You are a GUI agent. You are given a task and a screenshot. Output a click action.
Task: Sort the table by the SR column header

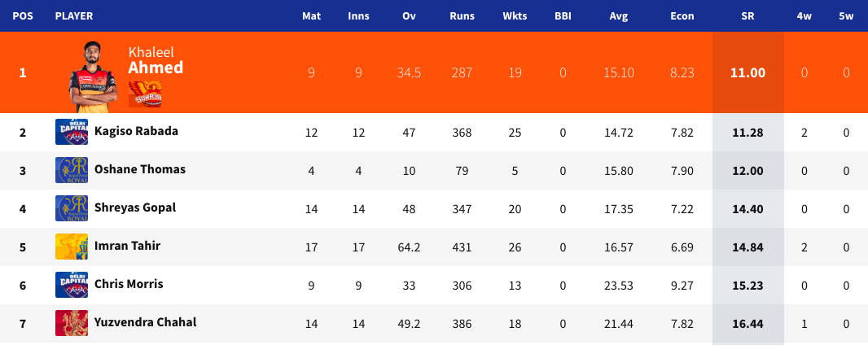point(747,15)
